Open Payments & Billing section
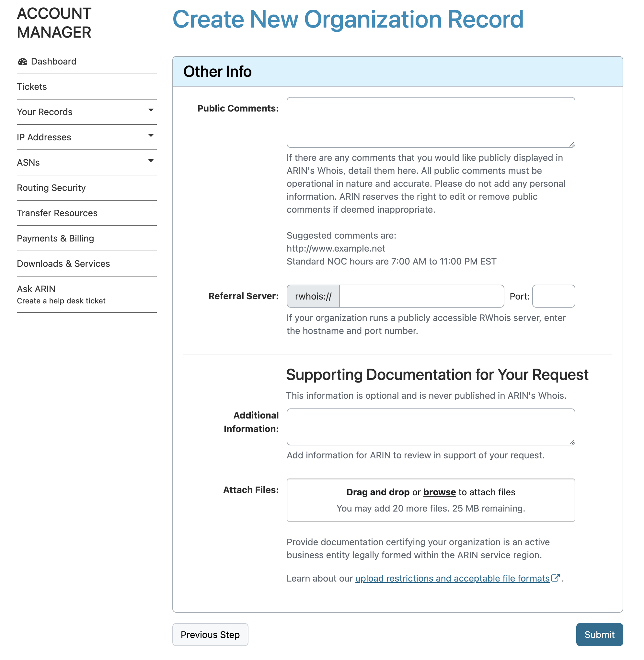The width and height of the screenshot is (644, 660). click(55, 238)
